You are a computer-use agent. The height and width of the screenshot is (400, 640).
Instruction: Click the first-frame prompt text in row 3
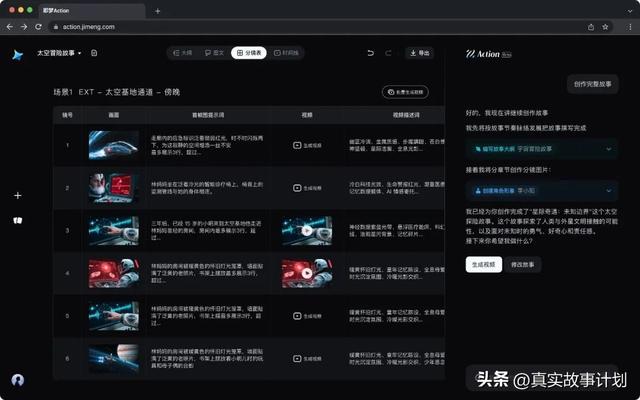coord(207,231)
